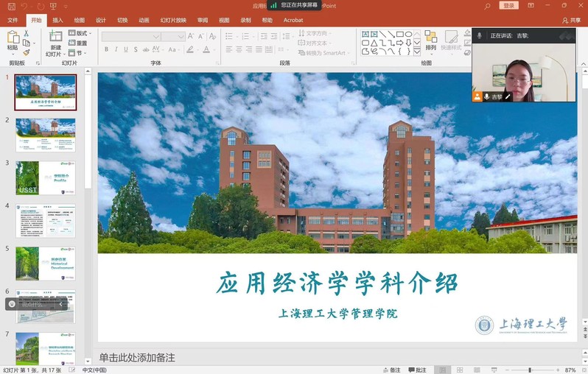This screenshot has width=588, height=374.
Task: Click the search magnifier in title bar
Action: tap(487, 6)
